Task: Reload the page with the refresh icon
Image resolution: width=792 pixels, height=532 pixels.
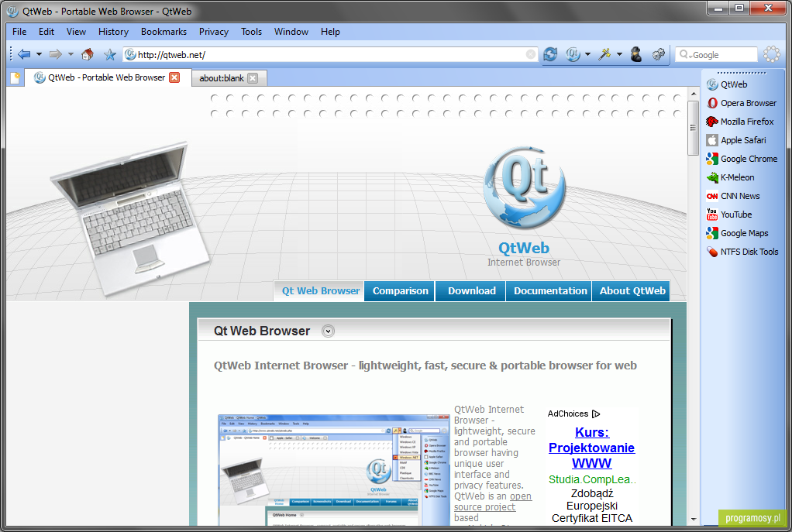Action: 550,54
